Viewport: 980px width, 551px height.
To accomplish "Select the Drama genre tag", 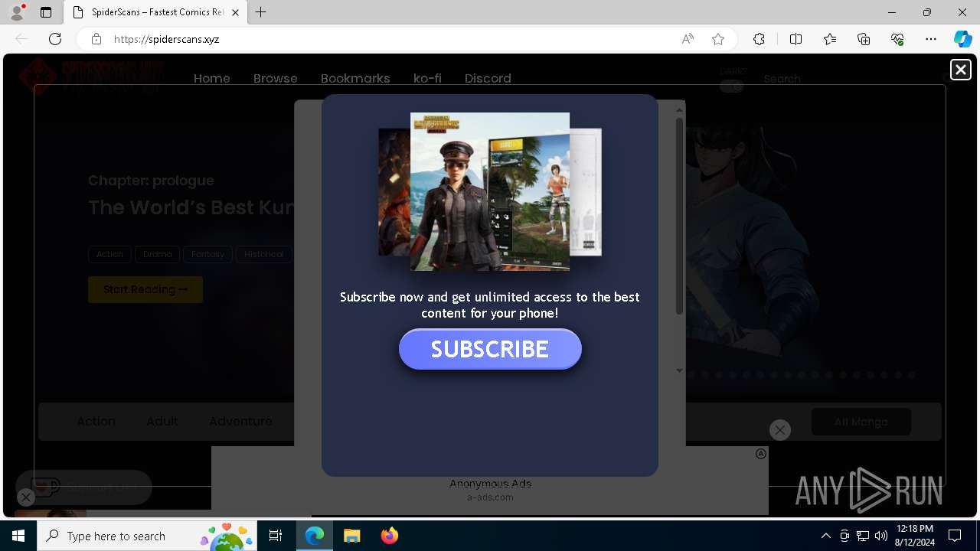I will coord(158,254).
